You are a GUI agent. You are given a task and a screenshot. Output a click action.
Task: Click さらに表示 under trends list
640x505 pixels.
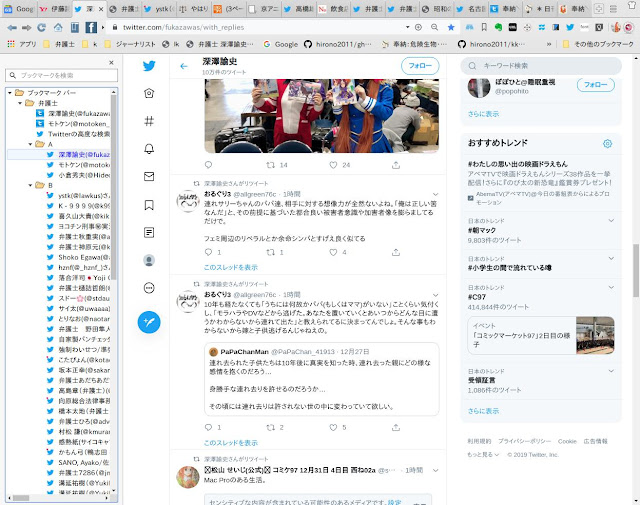[x=483, y=411]
